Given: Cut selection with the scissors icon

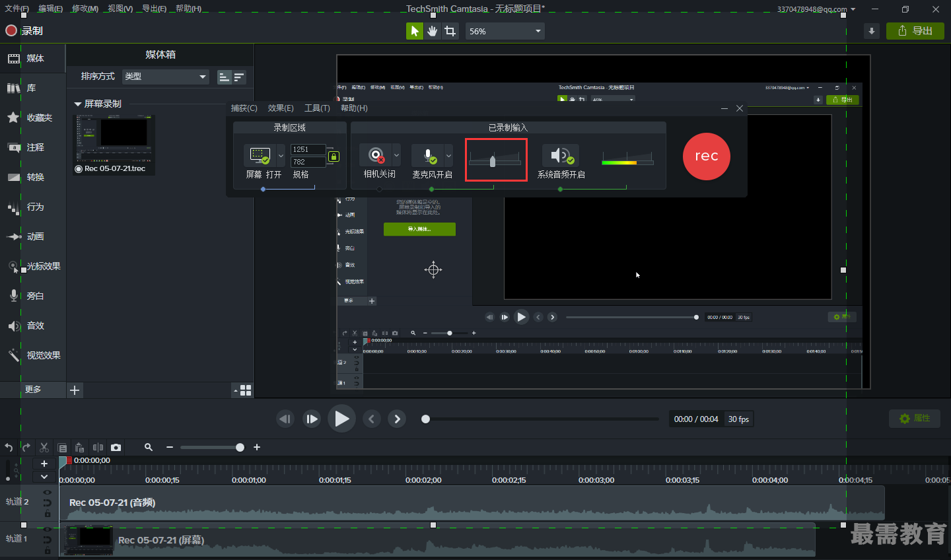Looking at the screenshot, I should [44, 447].
